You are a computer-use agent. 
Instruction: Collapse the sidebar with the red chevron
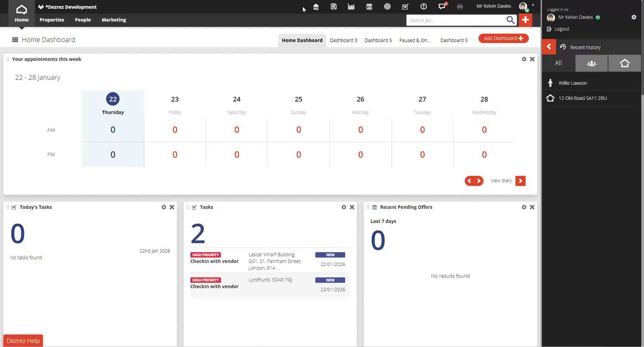point(549,47)
